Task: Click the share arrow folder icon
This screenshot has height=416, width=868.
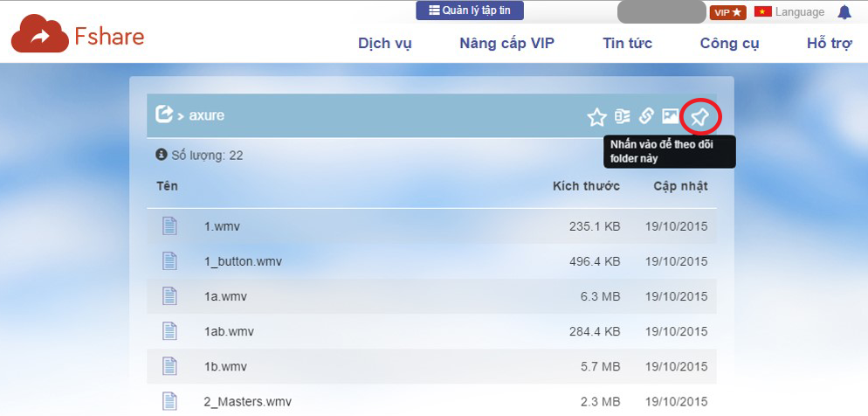Action: point(163,114)
